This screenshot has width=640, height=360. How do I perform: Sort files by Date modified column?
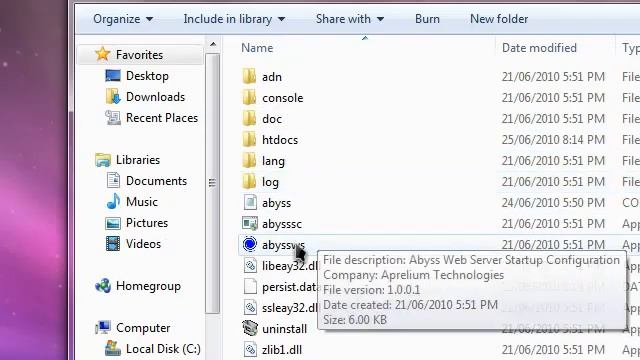(539, 48)
